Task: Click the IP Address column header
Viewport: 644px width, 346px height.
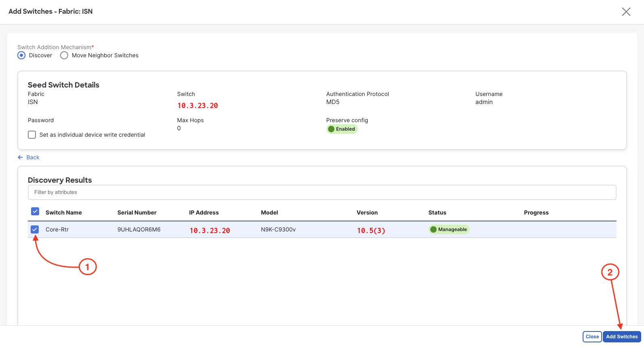Action: click(204, 213)
